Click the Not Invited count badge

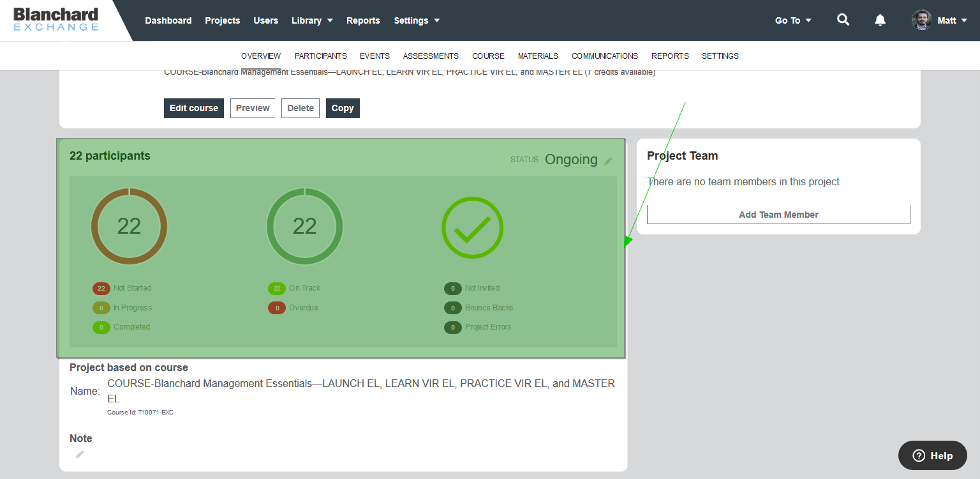tap(452, 288)
